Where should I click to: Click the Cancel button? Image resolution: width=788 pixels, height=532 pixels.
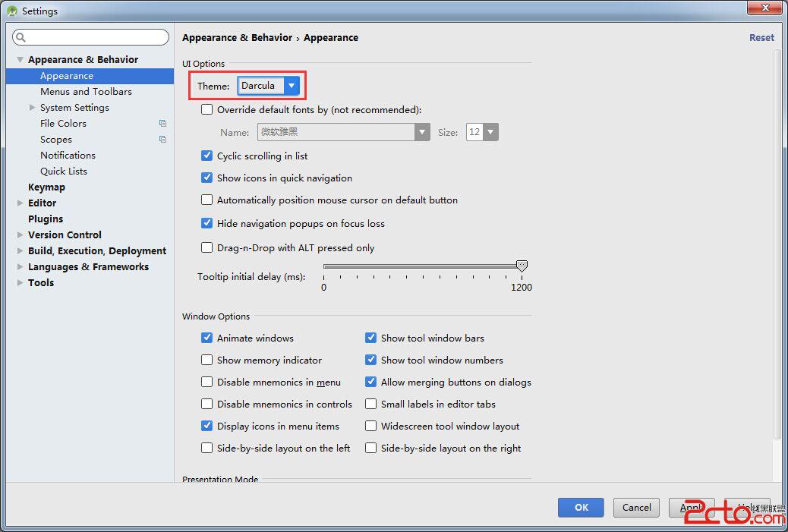coord(636,508)
